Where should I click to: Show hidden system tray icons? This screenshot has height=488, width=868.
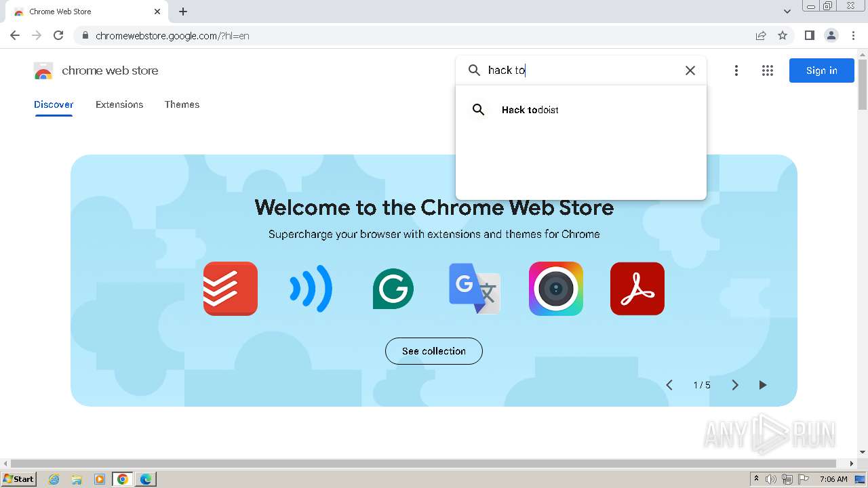click(x=756, y=479)
